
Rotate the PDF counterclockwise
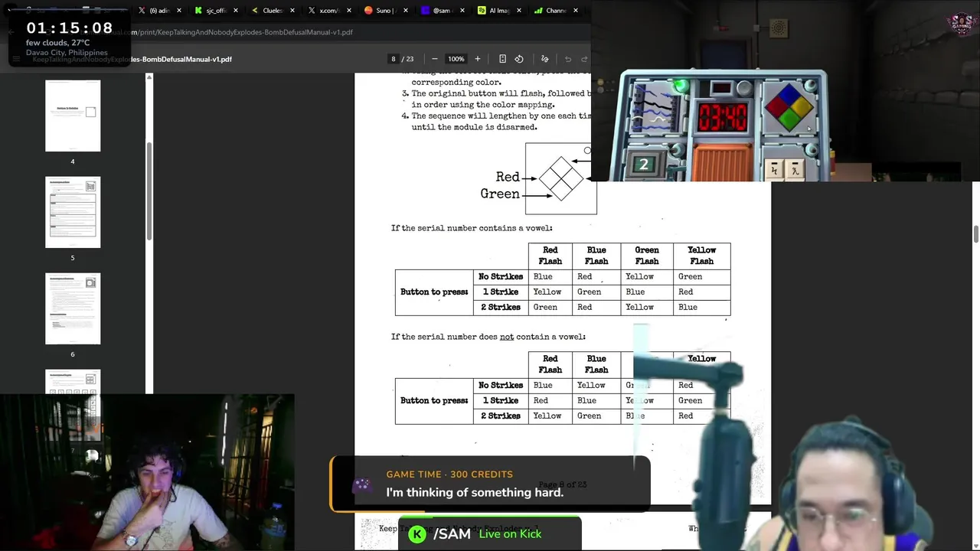(x=519, y=59)
